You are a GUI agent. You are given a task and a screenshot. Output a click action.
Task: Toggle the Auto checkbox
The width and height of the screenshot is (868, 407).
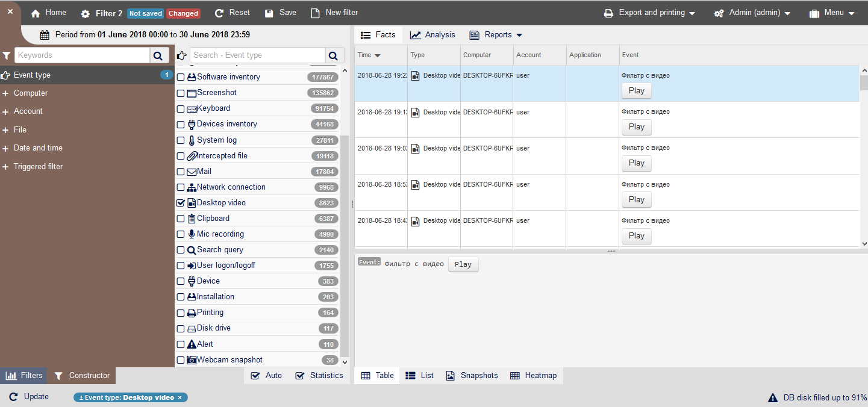pos(266,376)
